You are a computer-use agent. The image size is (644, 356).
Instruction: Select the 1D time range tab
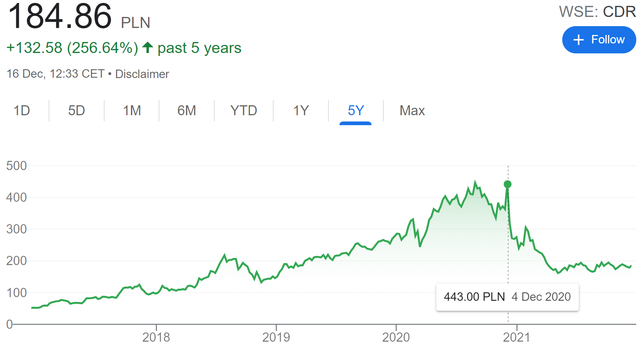point(22,110)
